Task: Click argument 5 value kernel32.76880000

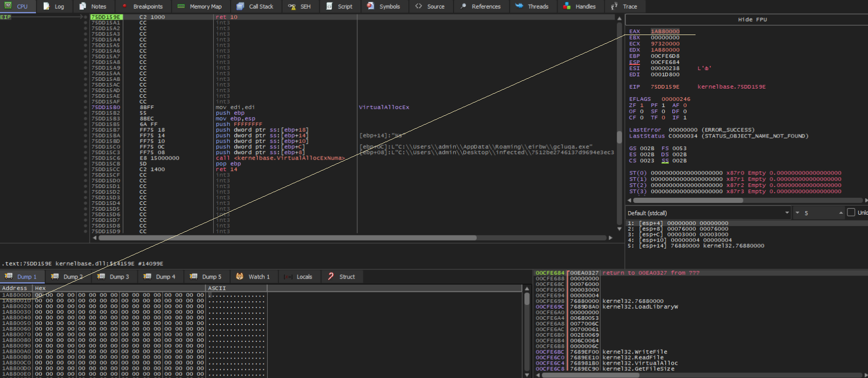Action: (x=734, y=246)
